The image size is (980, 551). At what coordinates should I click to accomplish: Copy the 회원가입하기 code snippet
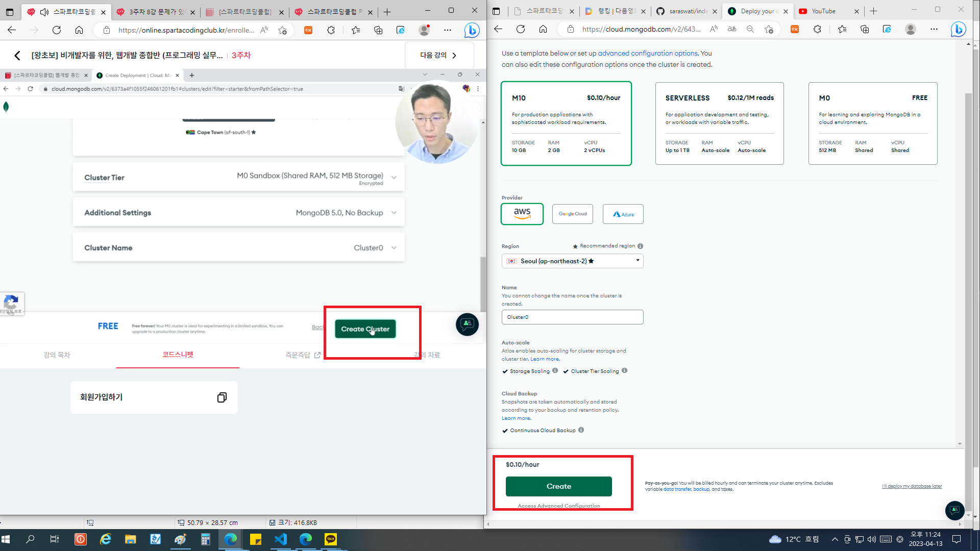point(222,397)
